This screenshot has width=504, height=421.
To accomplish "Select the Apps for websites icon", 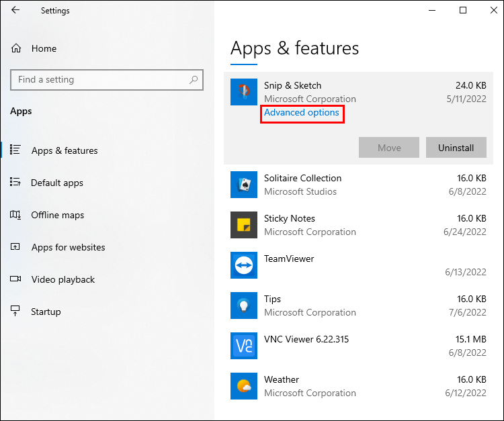I will [x=15, y=246].
